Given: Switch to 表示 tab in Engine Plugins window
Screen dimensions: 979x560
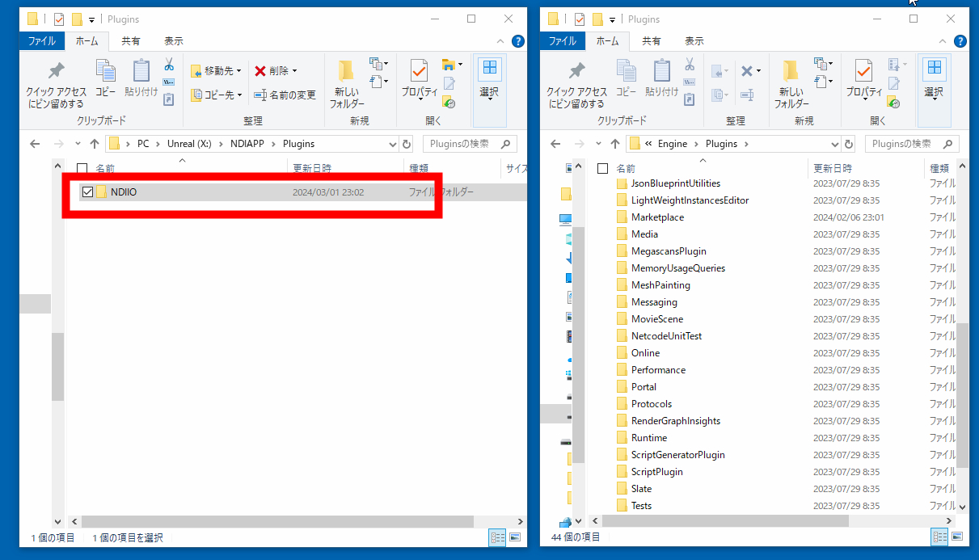Looking at the screenshot, I should coord(694,41).
